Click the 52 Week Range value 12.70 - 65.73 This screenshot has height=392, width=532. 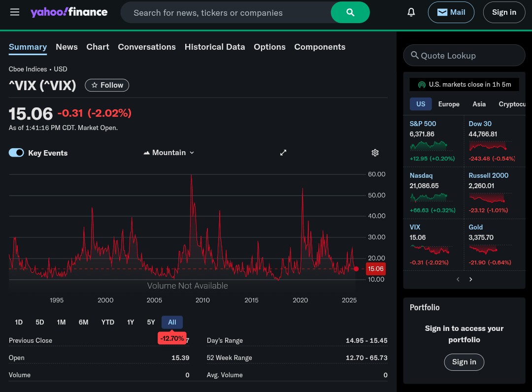click(x=366, y=358)
